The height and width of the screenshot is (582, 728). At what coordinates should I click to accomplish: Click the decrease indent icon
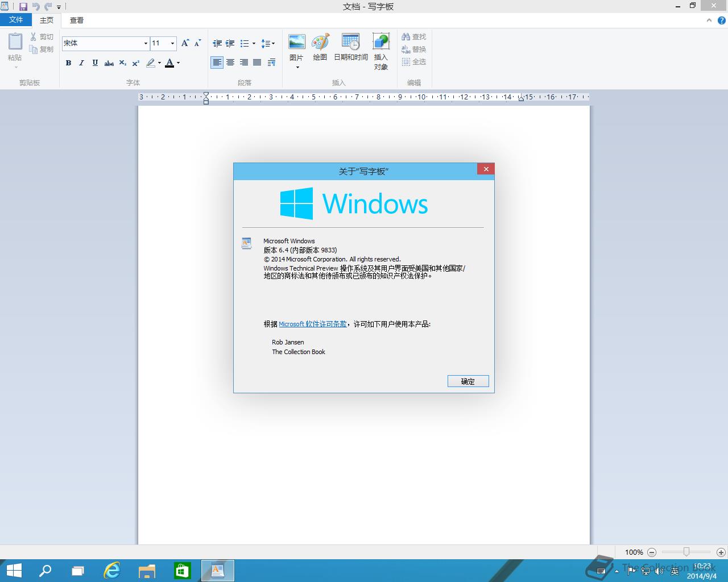[x=217, y=43]
